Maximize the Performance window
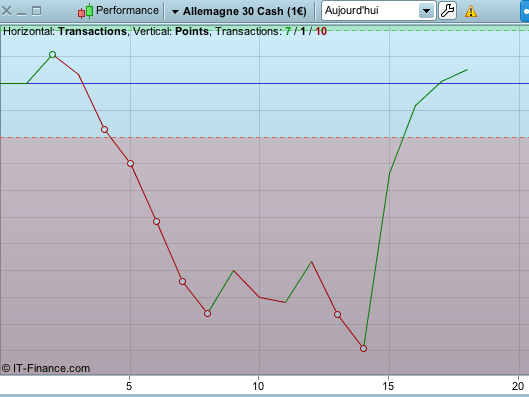This screenshot has height=397, width=529. coord(36,11)
